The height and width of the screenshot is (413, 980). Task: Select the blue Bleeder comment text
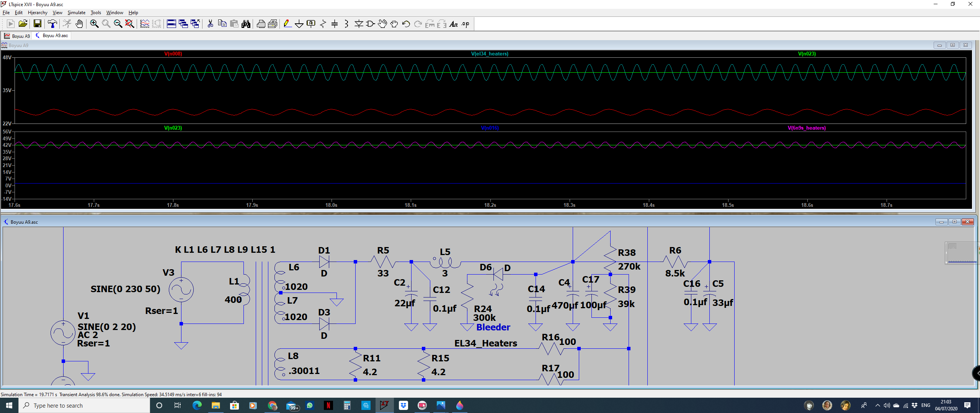(x=493, y=327)
